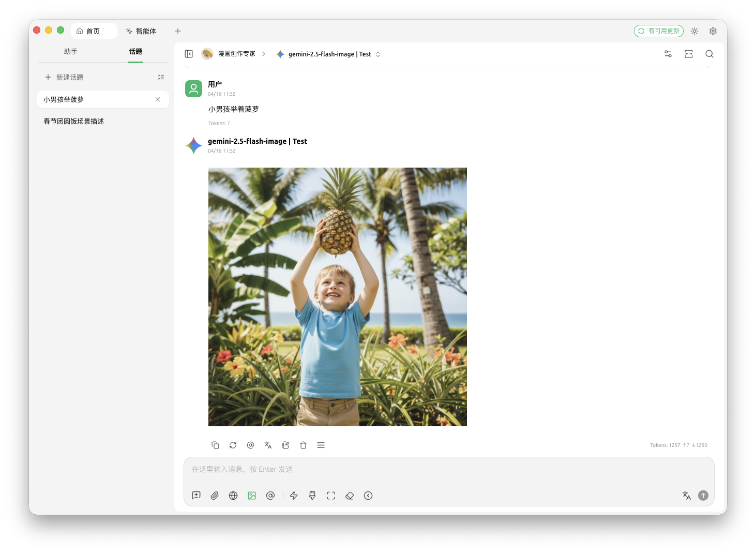The image size is (756, 553).
Task: Open the generated pineapple boy image
Action: pyautogui.click(x=337, y=296)
